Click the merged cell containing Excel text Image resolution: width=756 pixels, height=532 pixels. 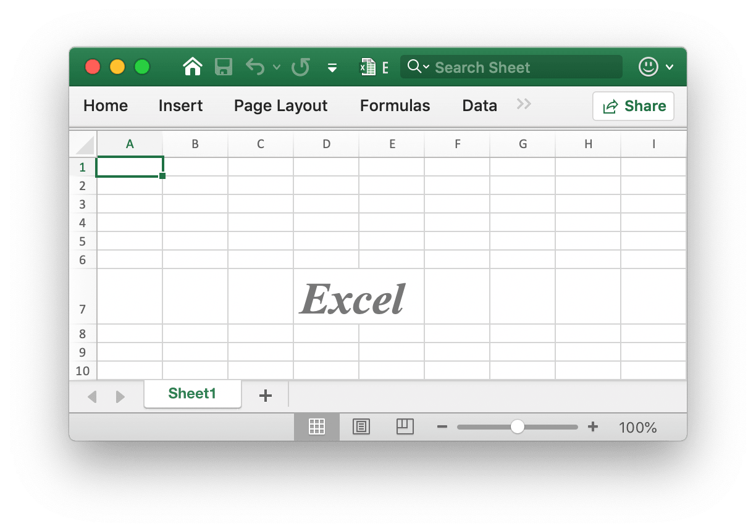[359, 297]
